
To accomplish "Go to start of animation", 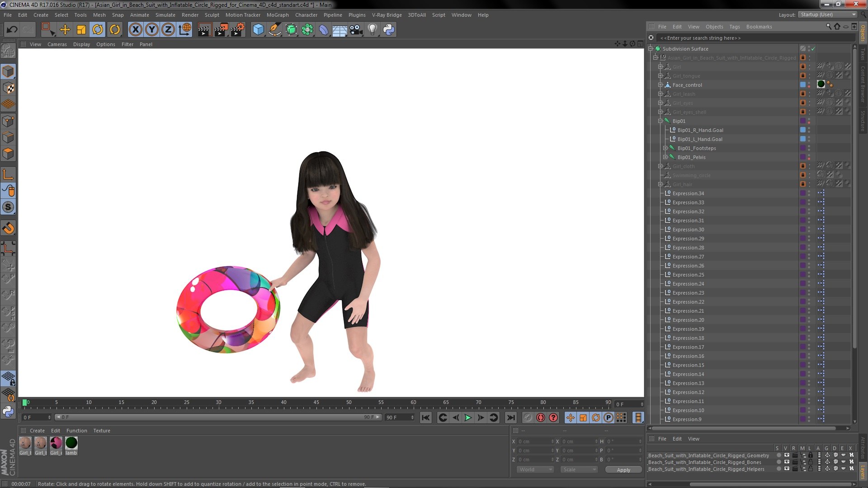I will pyautogui.click(x=426, y=418).
